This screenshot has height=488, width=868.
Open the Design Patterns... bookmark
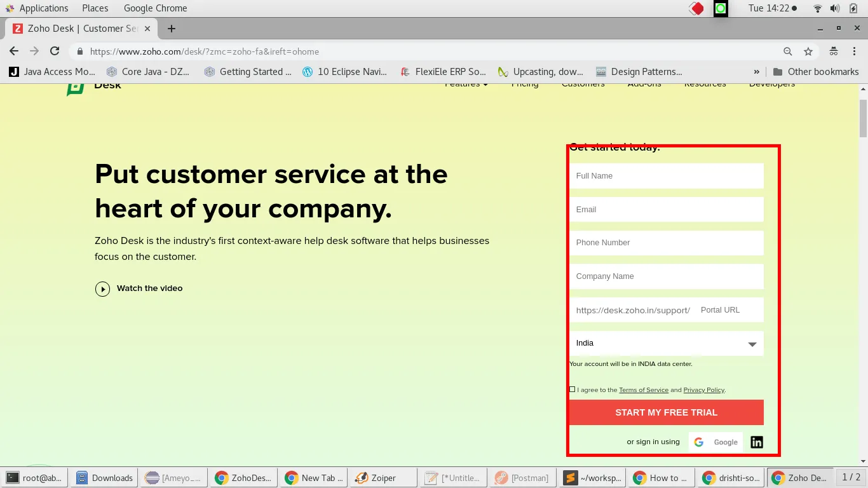pos(639,72)
